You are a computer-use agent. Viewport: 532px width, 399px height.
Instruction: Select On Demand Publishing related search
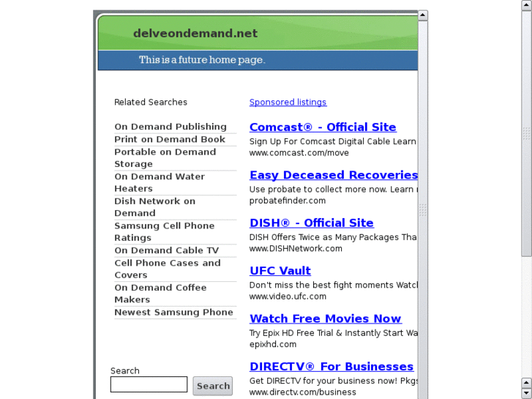click(x=171, y=127)
